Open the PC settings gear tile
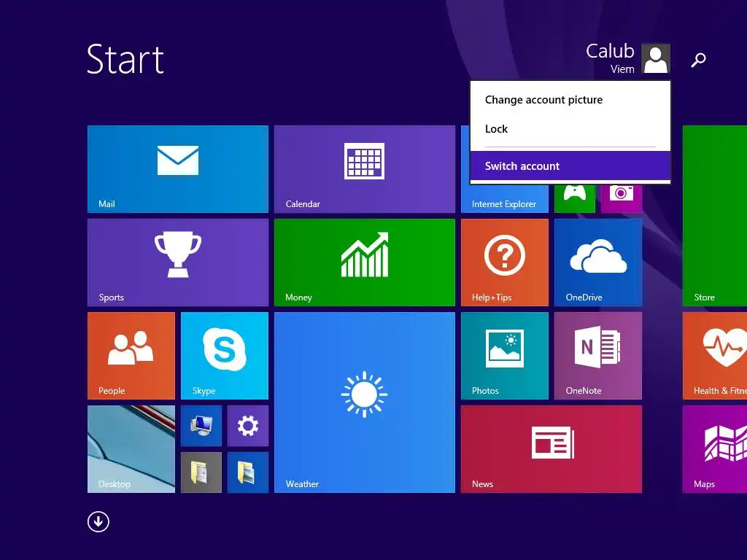The height and width of the screenshot is (560, 747). (x=248, y=426)
